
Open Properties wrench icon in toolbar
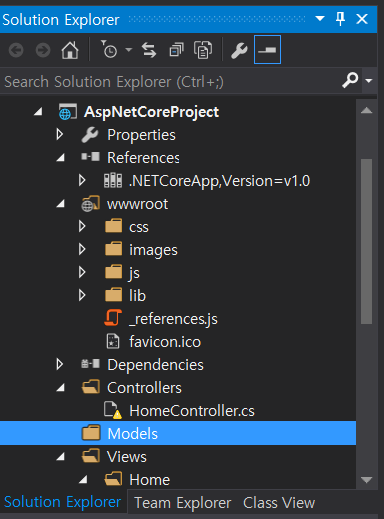[239, 51]
